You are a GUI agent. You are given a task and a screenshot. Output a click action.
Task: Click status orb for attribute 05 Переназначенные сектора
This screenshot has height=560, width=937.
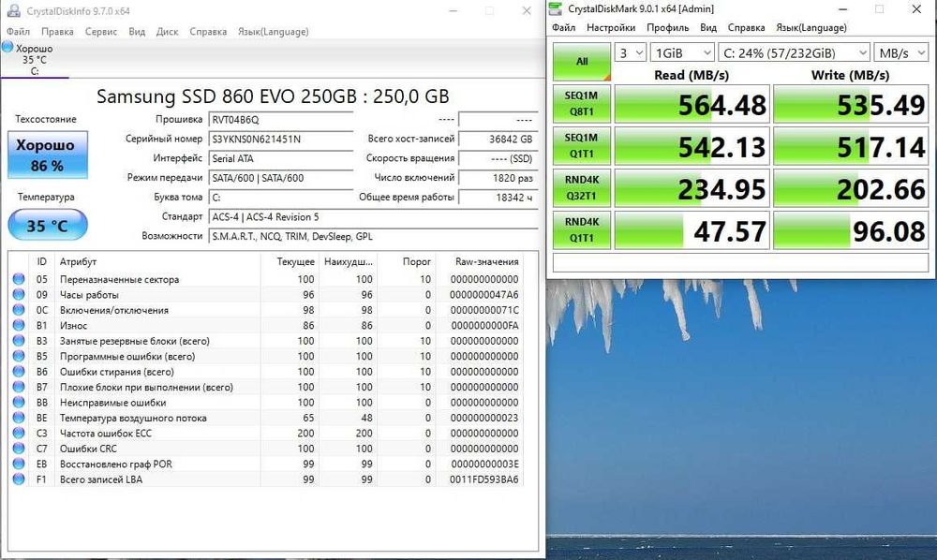tap(19, 279)
